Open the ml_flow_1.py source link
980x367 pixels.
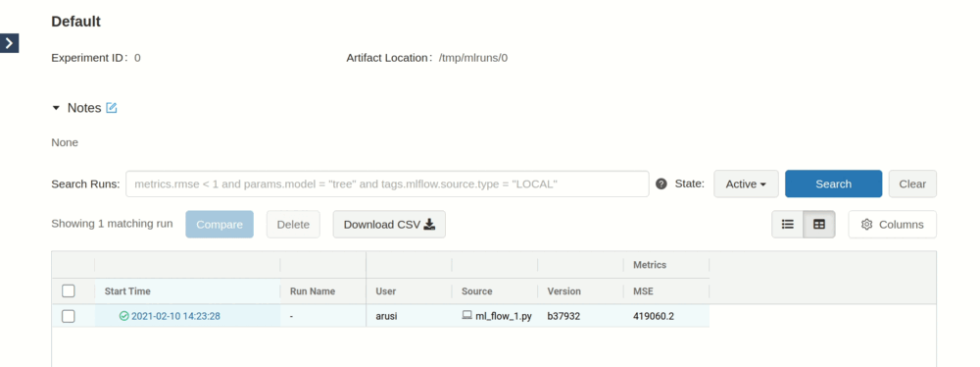point(504,316)
